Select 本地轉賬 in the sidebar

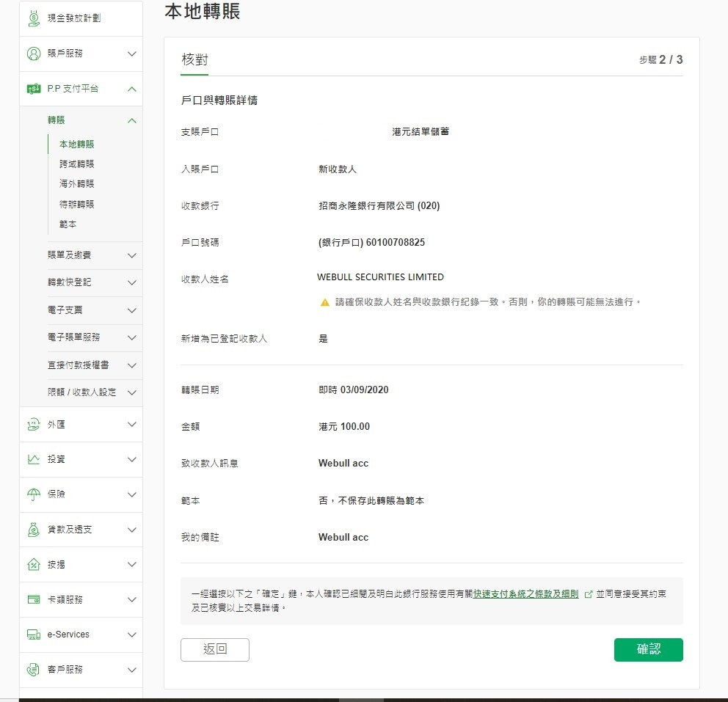[76, 145]
